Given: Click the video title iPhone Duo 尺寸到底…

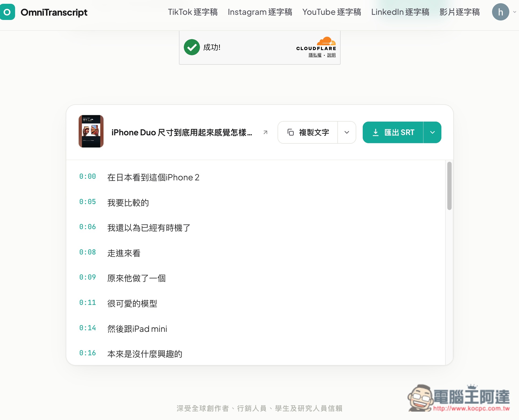Looking at the screenshot, I should pos(182,132).
